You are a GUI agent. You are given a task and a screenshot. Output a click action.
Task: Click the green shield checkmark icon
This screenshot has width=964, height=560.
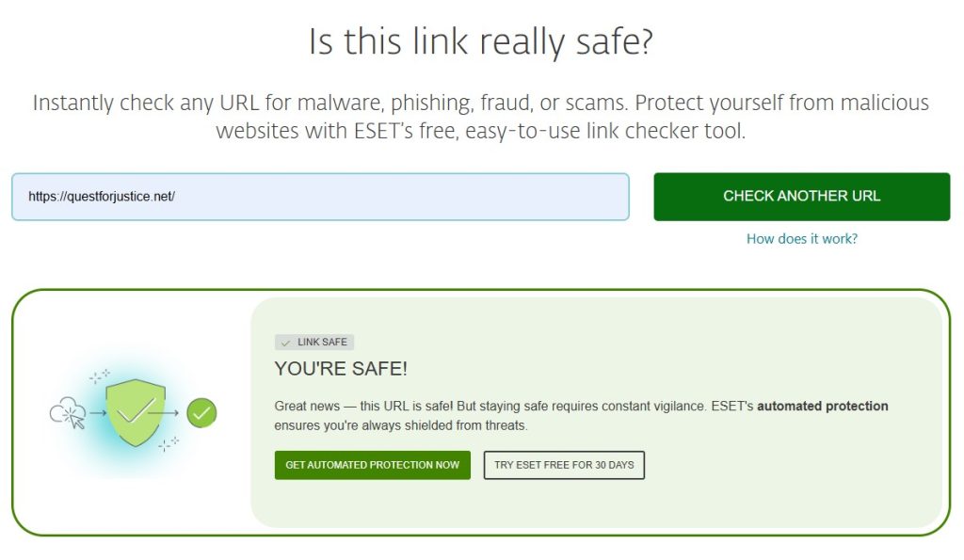[136, 412]
